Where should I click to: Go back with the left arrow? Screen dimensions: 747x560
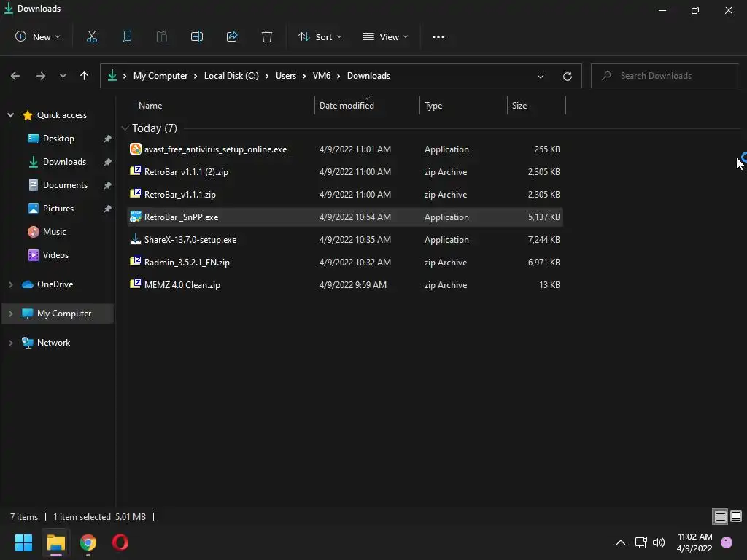coord(15,76)
